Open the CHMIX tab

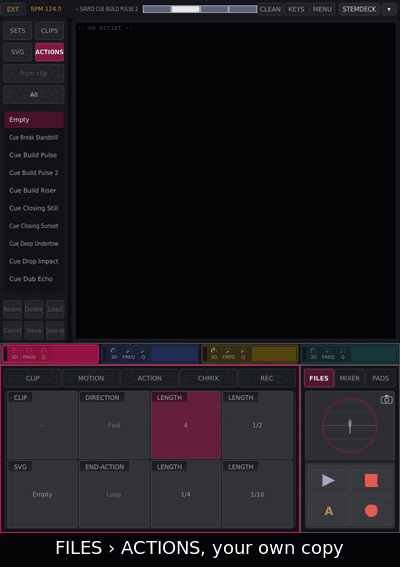click(208, 378)
